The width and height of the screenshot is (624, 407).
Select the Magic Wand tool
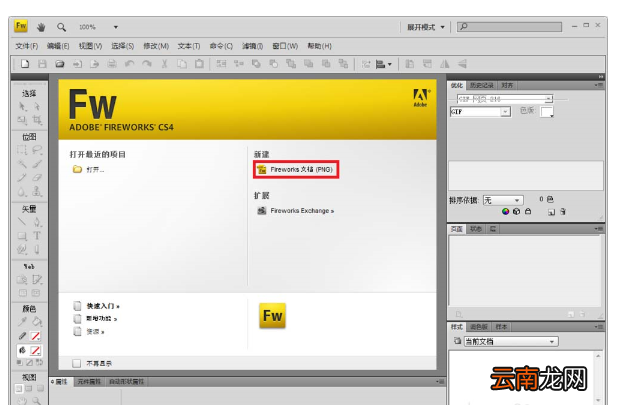(22, 164)
